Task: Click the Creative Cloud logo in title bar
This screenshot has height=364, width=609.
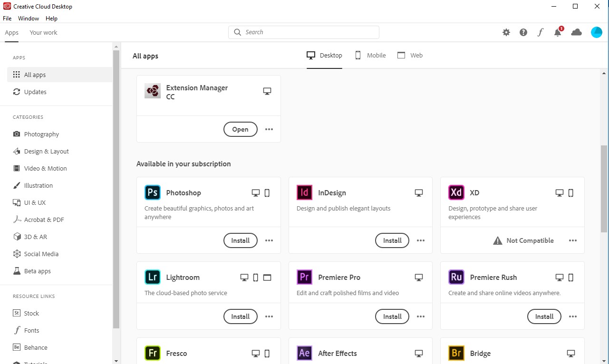Action: tap(7, 6)
